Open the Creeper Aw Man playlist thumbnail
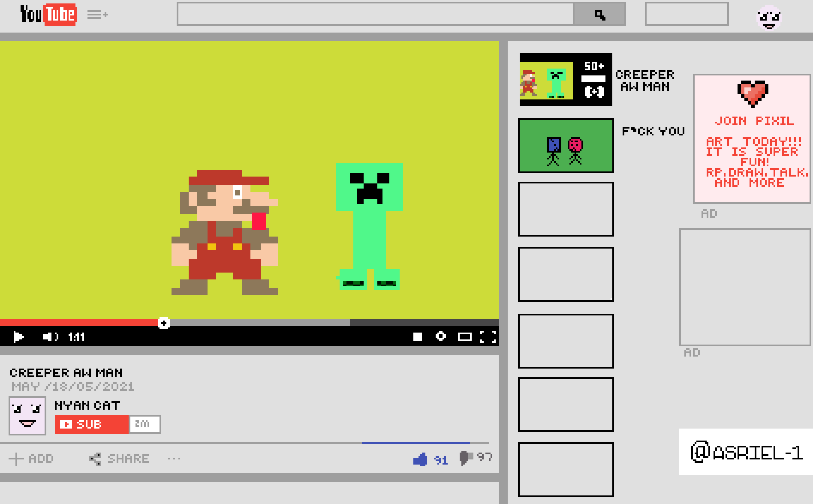The height and width of the screenshot is (504, 813). coord(566,80)
